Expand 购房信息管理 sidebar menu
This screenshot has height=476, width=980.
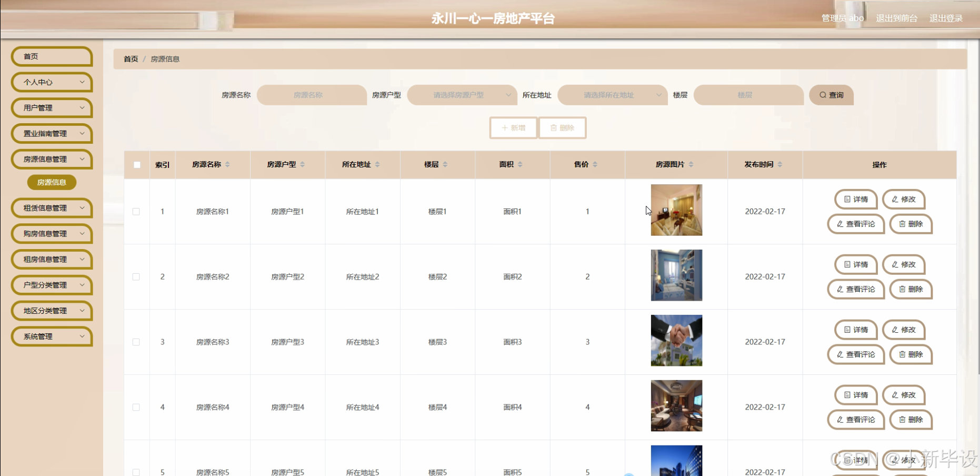click(x=52, y=234)
